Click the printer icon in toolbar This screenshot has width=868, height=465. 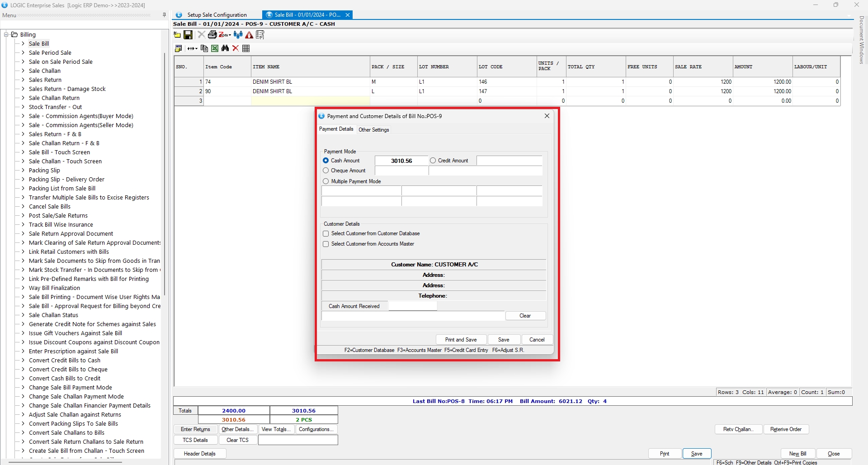[212, 35]
